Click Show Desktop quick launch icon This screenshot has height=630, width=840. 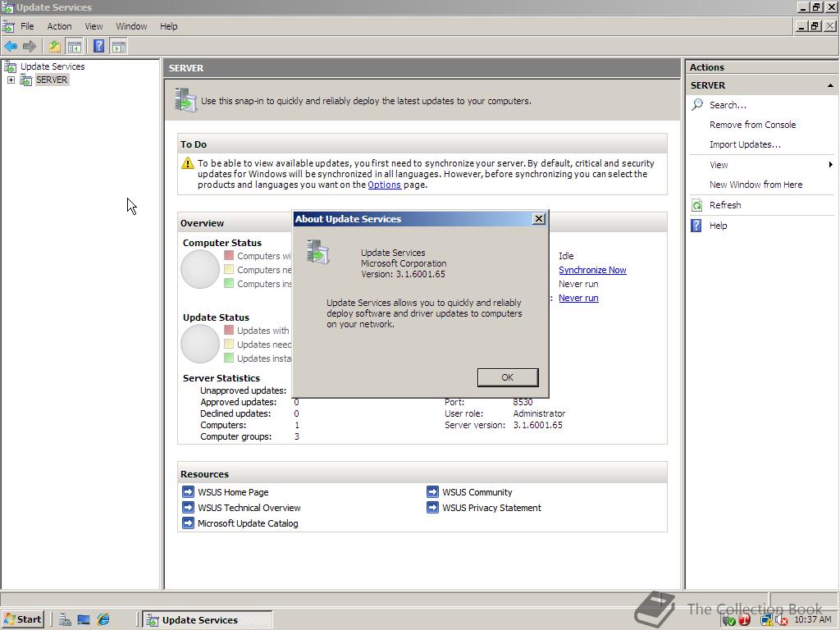pyautogui.click(x=84, y=620)
